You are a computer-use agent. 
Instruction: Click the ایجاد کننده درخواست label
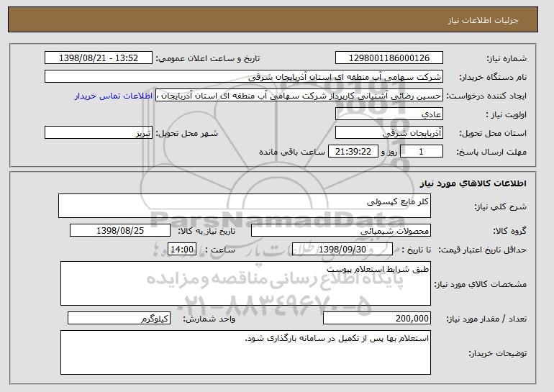tap(486, 96)
